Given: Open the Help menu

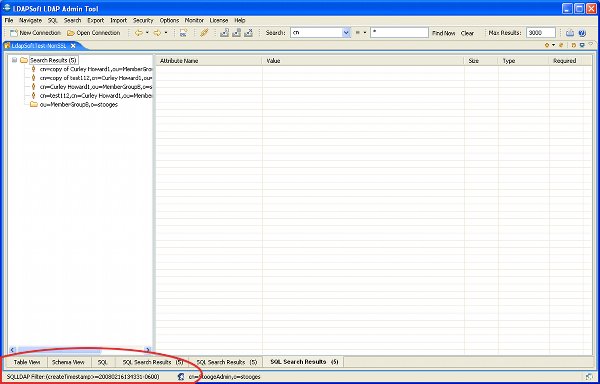Looking at the screenshot, I should click(240, 20).
